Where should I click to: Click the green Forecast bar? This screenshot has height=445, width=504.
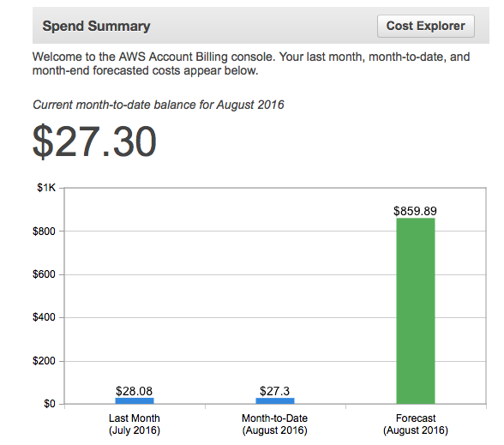click(x=415, y=311)
